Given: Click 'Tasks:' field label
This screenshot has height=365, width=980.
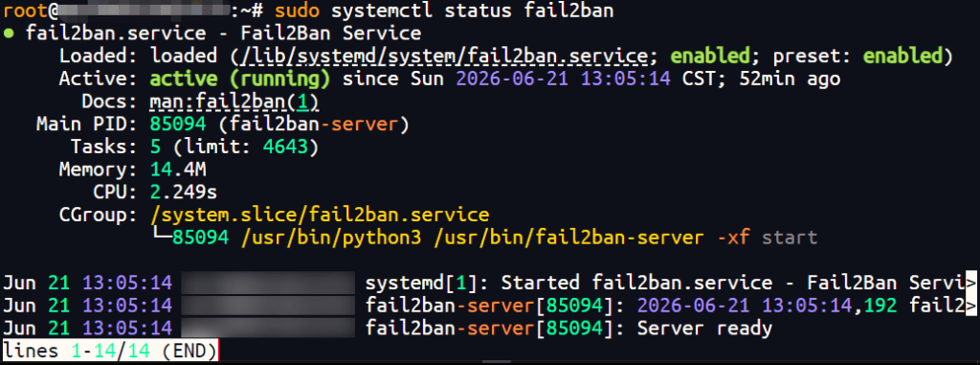Looking at the screenshot, I should 104,148.
